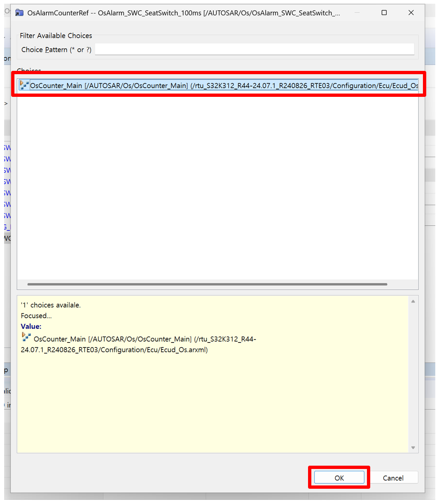Close the OsAlarmCounterRef dialog with X
The width and height of the screenshot is (439, 504).
(x=411, y=13)
